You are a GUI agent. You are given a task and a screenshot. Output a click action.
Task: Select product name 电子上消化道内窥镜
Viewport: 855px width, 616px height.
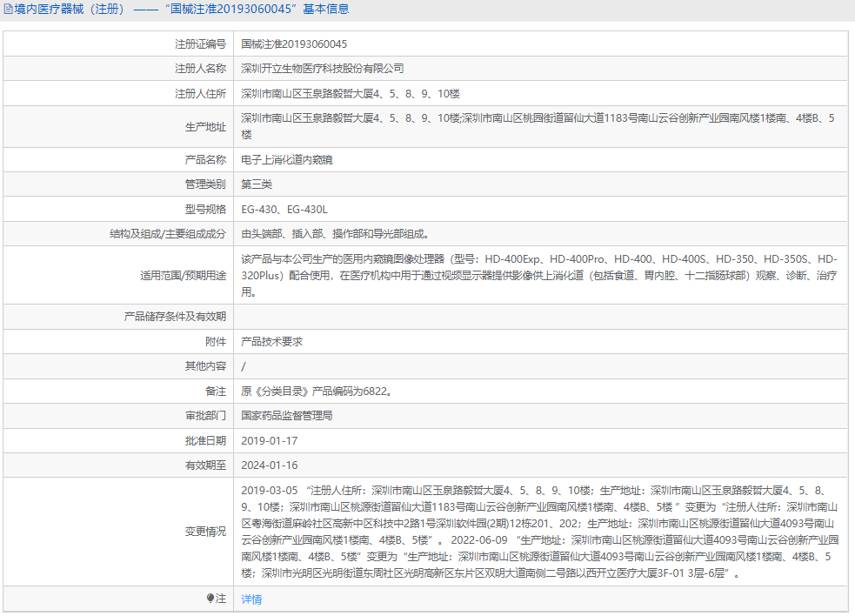(x=287, y=160)
